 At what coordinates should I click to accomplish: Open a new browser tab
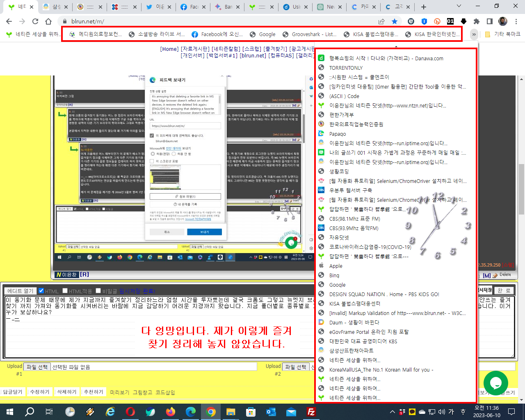424,7
